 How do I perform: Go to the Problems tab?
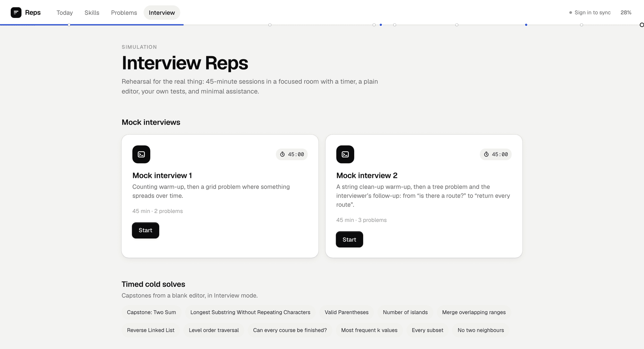pyautogui.click(x=124, y=13)
